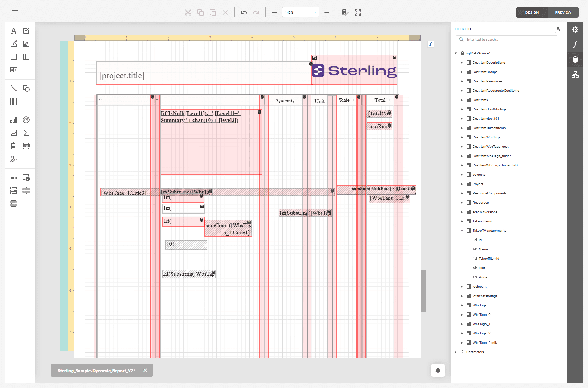Select the Cross-band Line tool
The image size is (588, 388).
coord(26,190)
